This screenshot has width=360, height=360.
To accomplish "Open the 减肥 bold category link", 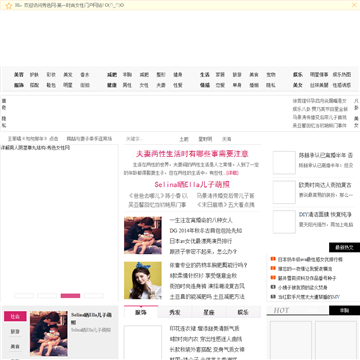I will [112, 75].
